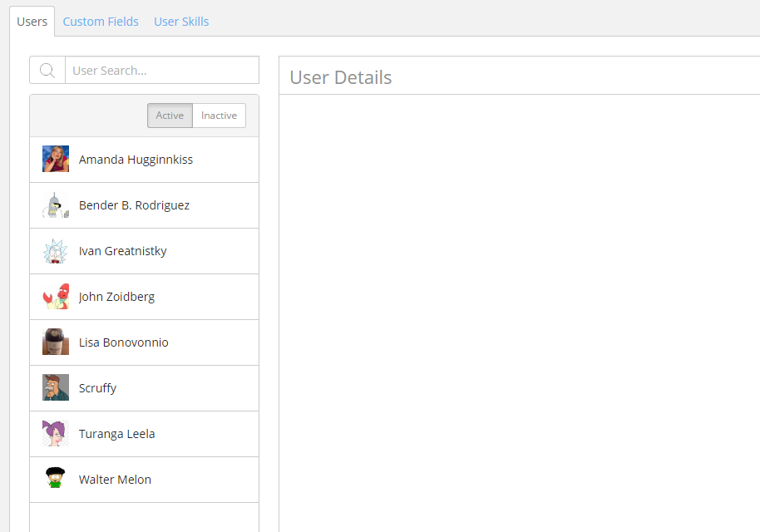Switch to the Custom Fields tab
The width and height of the screenshot is (760, 532).
click(x=101, y=21)
